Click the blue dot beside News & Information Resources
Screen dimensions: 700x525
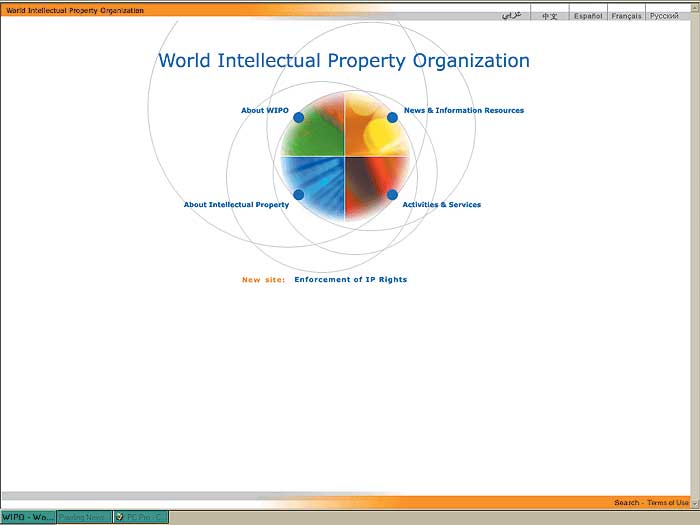pyautogui.click(x=392, y=117)
